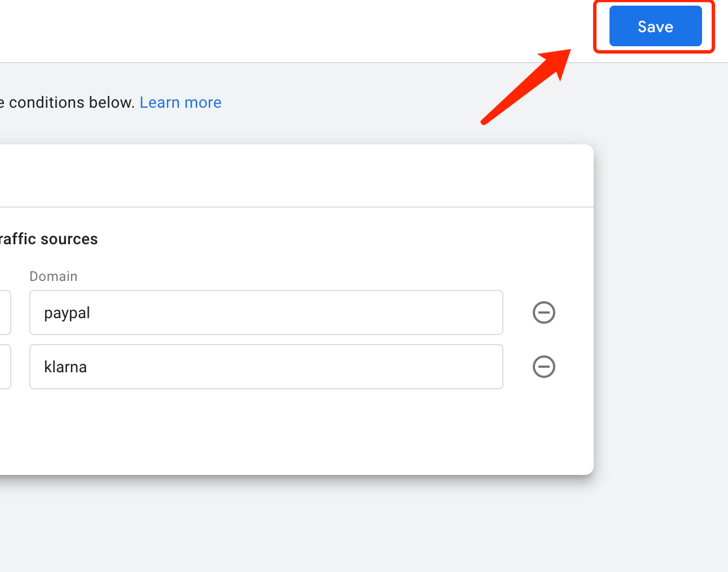Click the minus icon beside klarna
Viewport: 728px width, 572px height.
[544, 367]
